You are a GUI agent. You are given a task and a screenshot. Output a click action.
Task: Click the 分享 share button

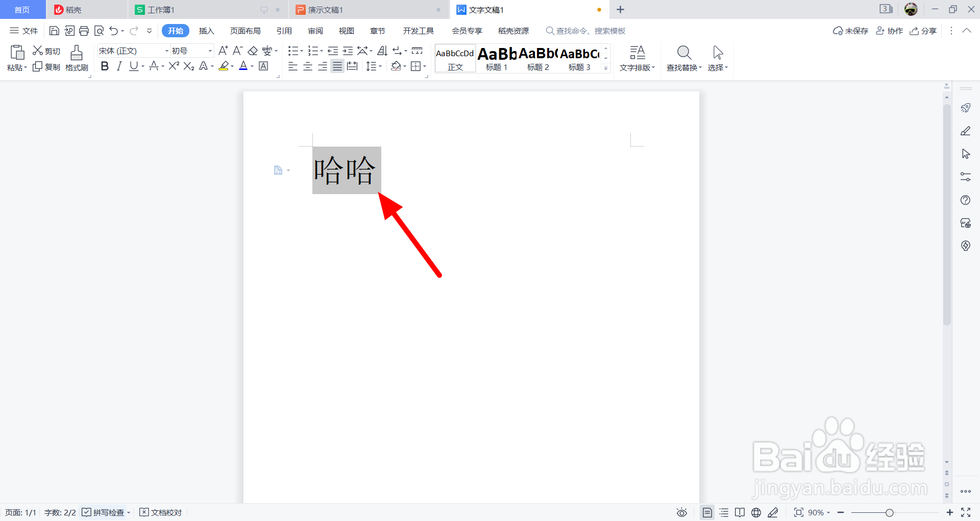[x=923, y=31]
